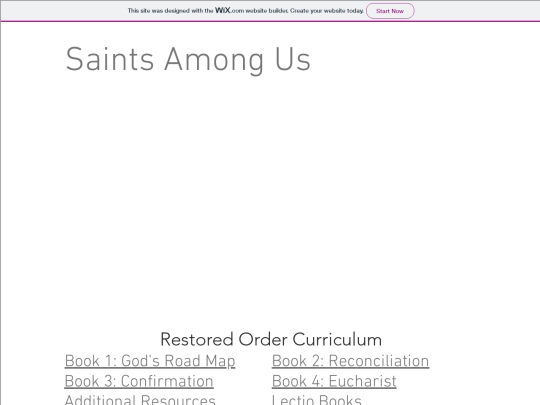Image resolution: width=540 pixels, height=405 pixels.
Task: Click the Saints Among Us site title
Action: [188, 60]
